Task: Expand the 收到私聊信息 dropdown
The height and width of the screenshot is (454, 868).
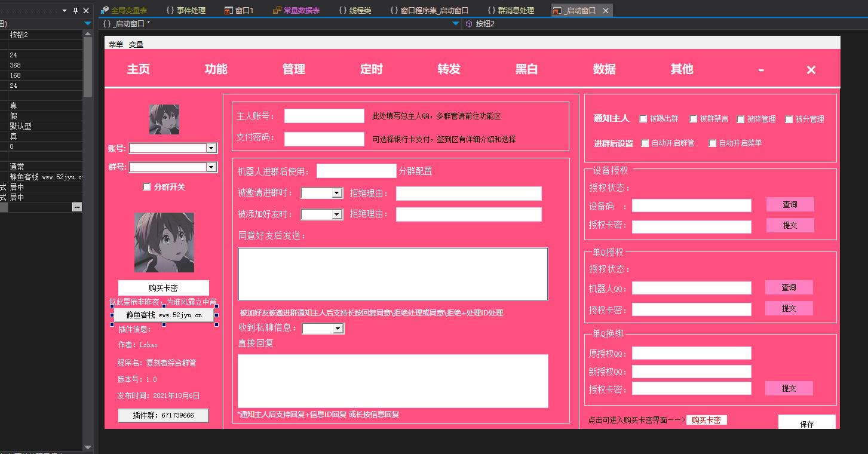Action: [x=338, y=329]
